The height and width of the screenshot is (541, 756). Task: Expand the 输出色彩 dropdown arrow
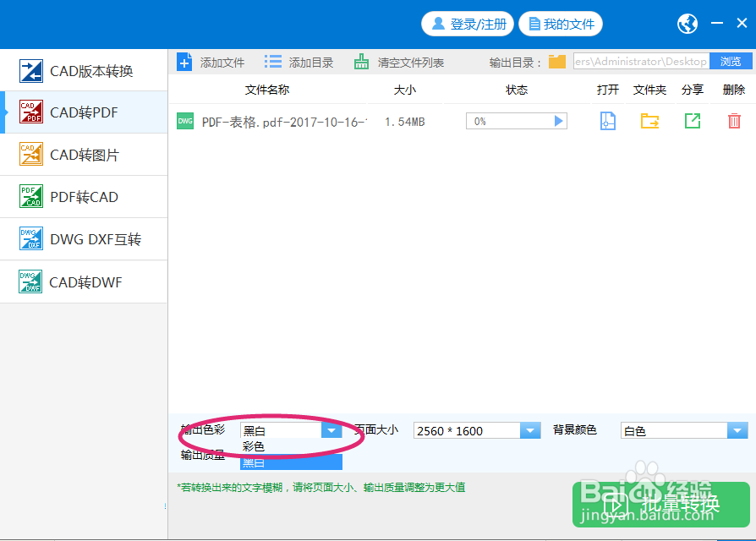pyautogui.click(x=331, y=430)
